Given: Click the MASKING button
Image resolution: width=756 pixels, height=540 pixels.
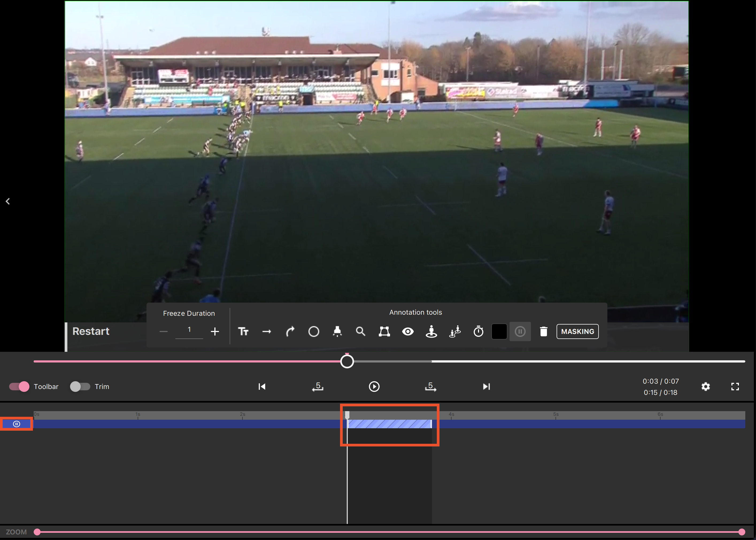Looking at the screenshot, I should click(x=577, y=331).
